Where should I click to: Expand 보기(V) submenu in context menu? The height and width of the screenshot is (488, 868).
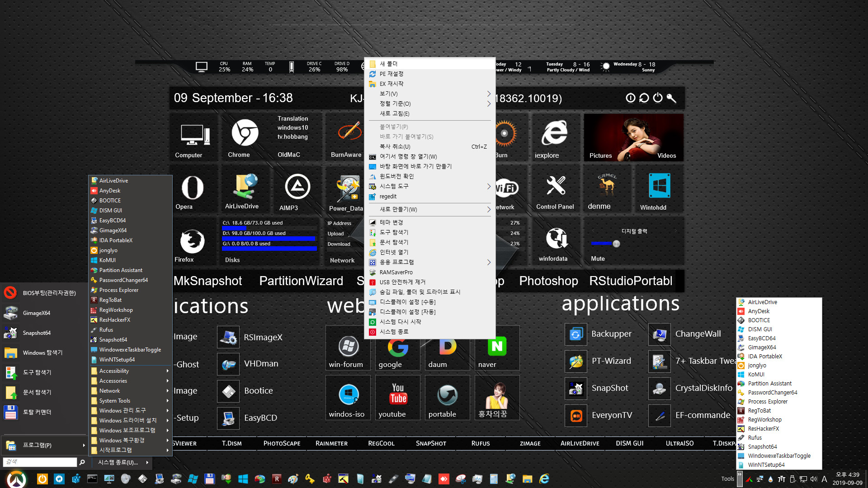coord(429,94)
